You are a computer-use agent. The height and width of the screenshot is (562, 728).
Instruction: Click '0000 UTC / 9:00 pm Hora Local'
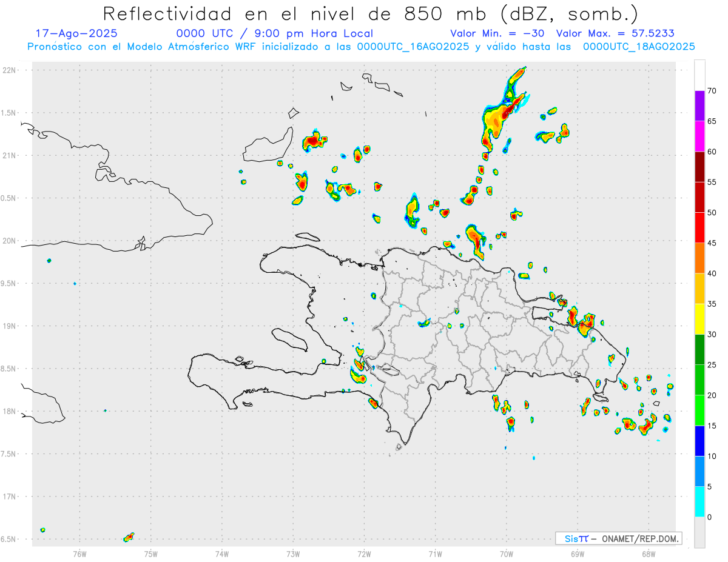tap(275, 33)
